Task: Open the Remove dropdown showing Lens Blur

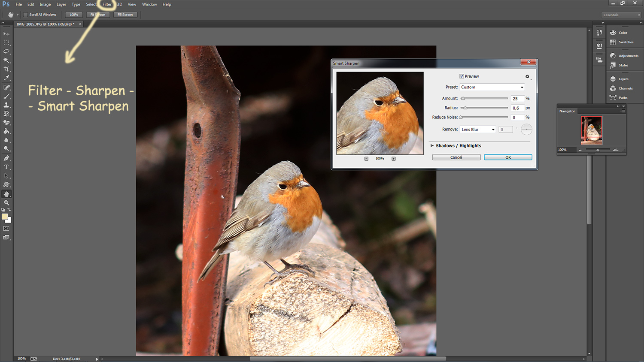Action: point(478,130)
